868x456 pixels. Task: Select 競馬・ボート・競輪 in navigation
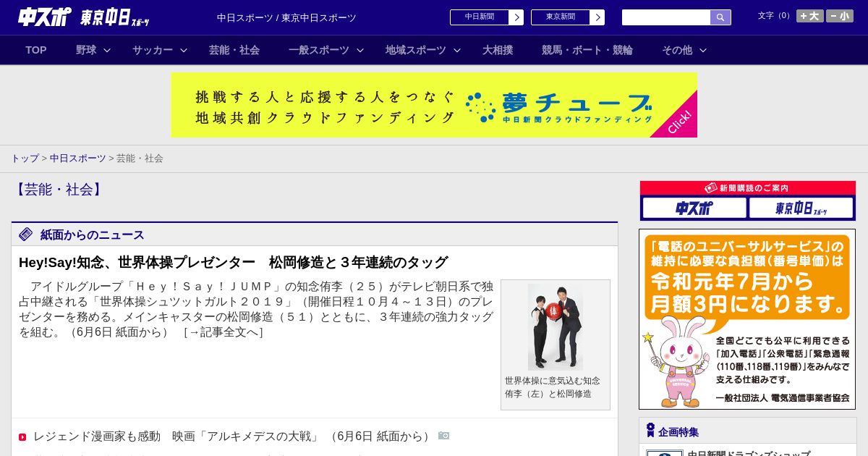pos(587,50)
